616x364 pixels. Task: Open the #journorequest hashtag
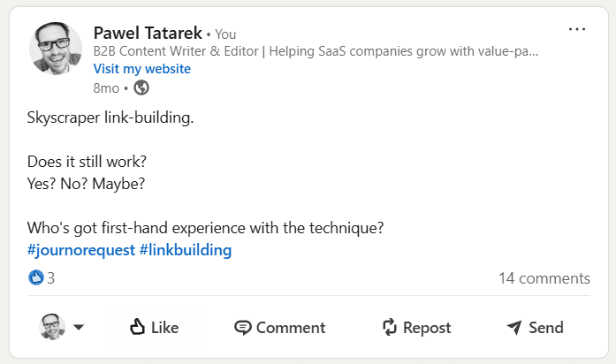click(81, 250)
